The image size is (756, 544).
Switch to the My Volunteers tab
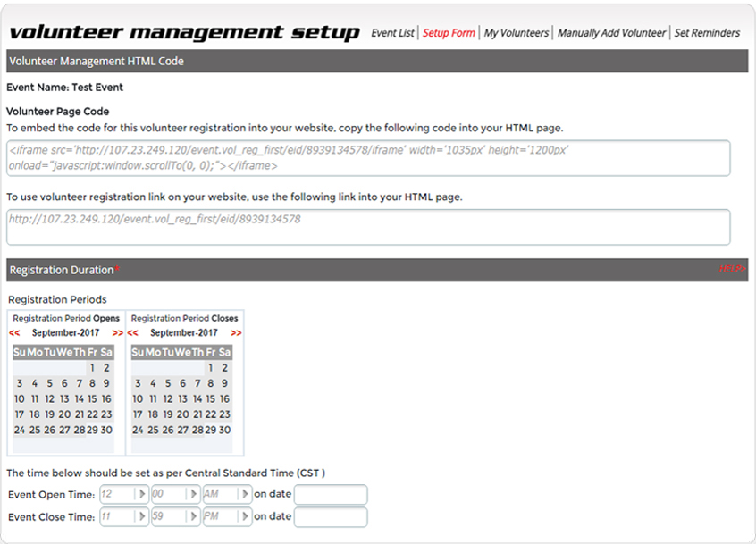pos(517,33)
